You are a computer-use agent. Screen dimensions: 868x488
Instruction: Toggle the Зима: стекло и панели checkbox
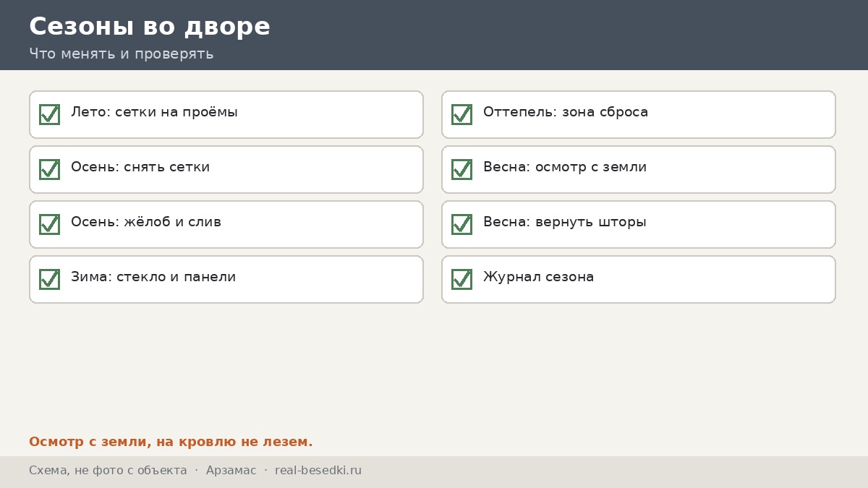coord(49,279)
